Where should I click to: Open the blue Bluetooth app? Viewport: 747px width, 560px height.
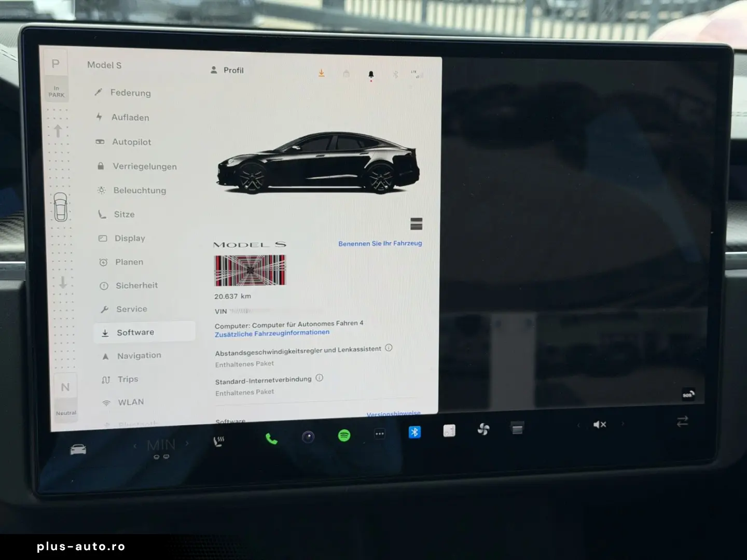click(414, 432)
